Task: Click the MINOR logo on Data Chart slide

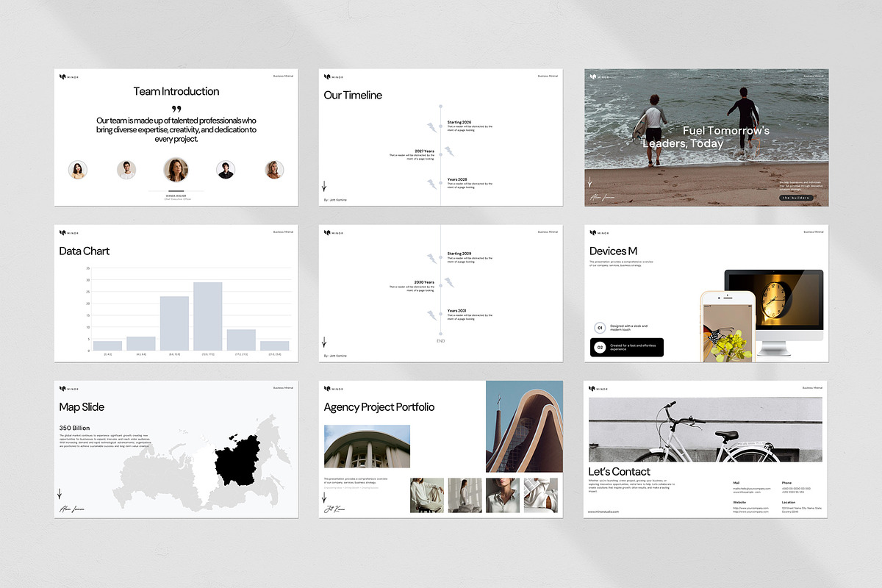Action: 68,232
